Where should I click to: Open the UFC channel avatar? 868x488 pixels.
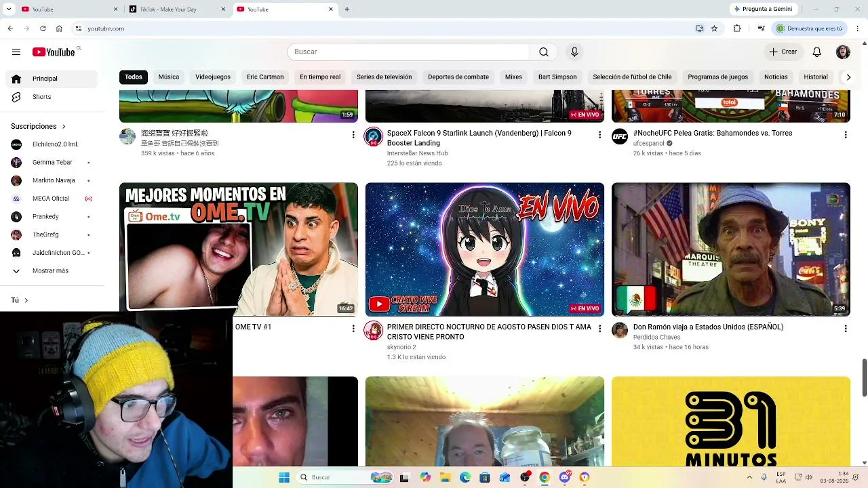pyautogui.click(x=620, y=137)
